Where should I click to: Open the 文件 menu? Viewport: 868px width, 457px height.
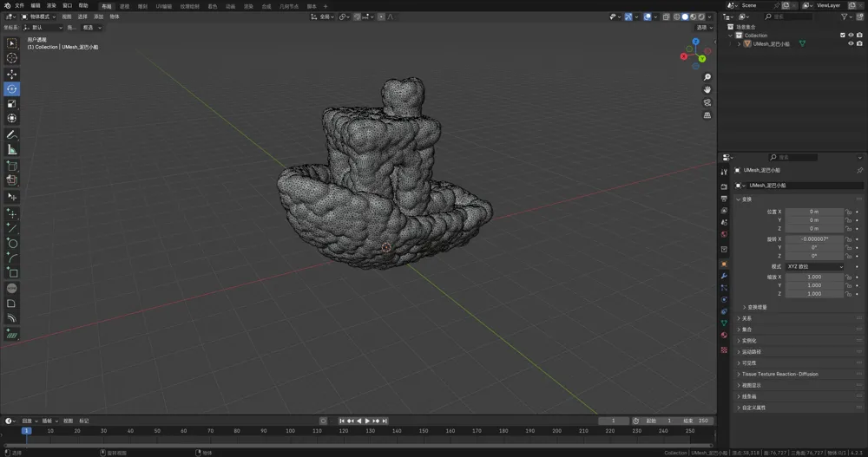pos(19,5)
